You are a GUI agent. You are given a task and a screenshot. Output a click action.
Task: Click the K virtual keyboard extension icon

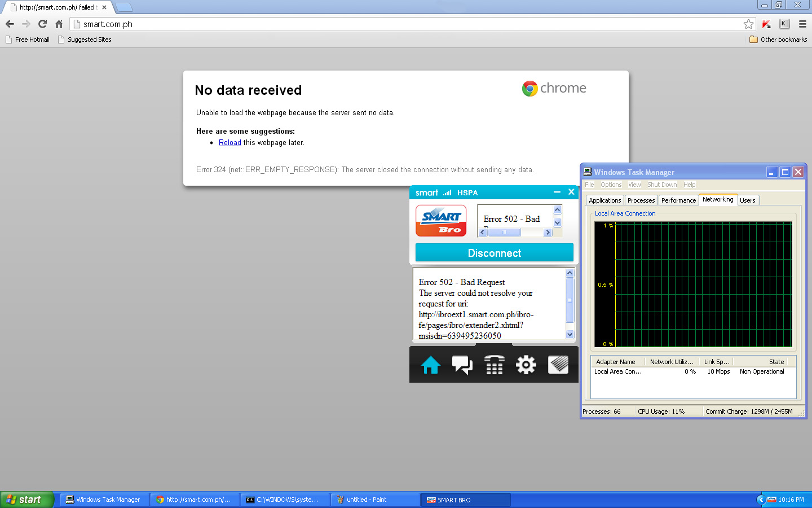tap(784, 24)
